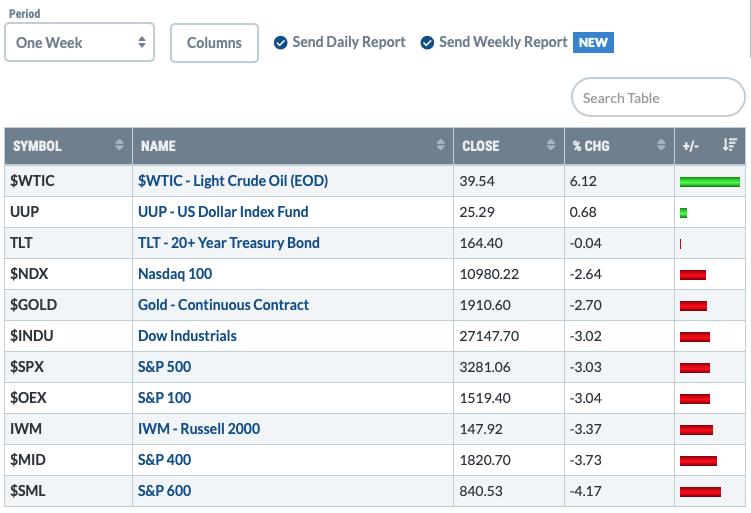
Task: Open the S&P 600 link
Action: click(164, 490)
